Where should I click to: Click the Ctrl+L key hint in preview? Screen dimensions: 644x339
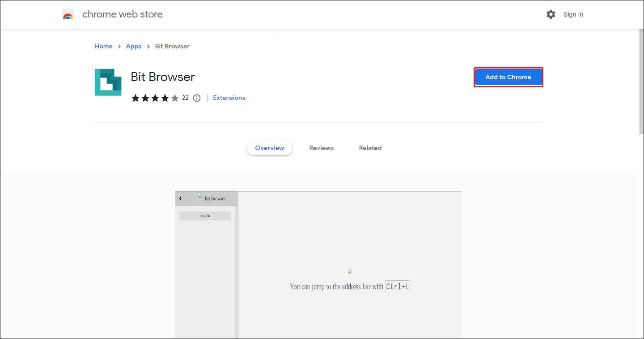pos(398,287)
